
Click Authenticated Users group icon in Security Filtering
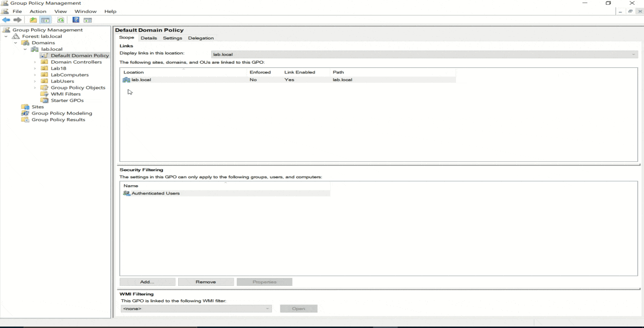pyautogui.click(x=126, y=194)
